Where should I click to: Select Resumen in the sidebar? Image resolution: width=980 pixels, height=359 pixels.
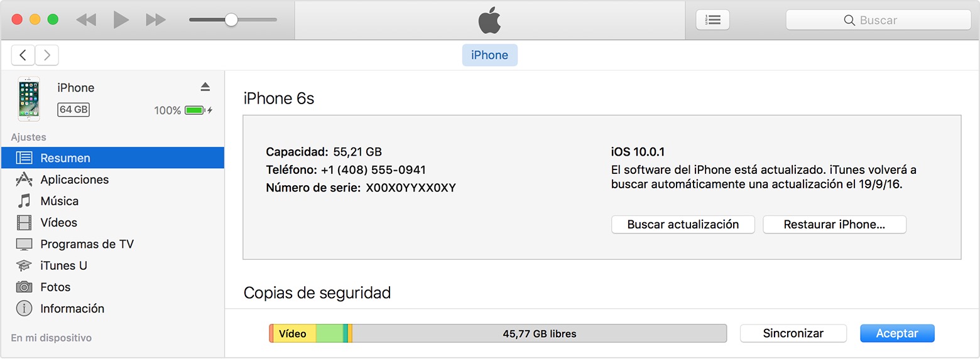click(x=65, y=158)
